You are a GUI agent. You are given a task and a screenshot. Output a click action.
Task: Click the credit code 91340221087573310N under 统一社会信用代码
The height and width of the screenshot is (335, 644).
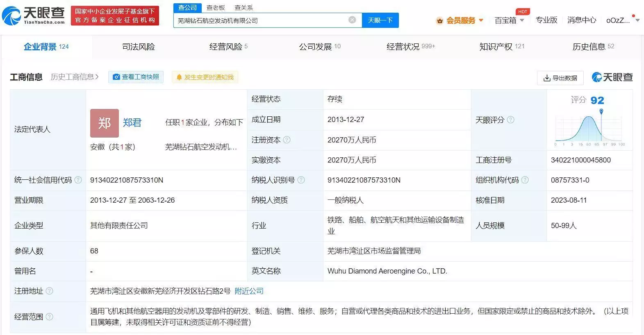[127, 180]
